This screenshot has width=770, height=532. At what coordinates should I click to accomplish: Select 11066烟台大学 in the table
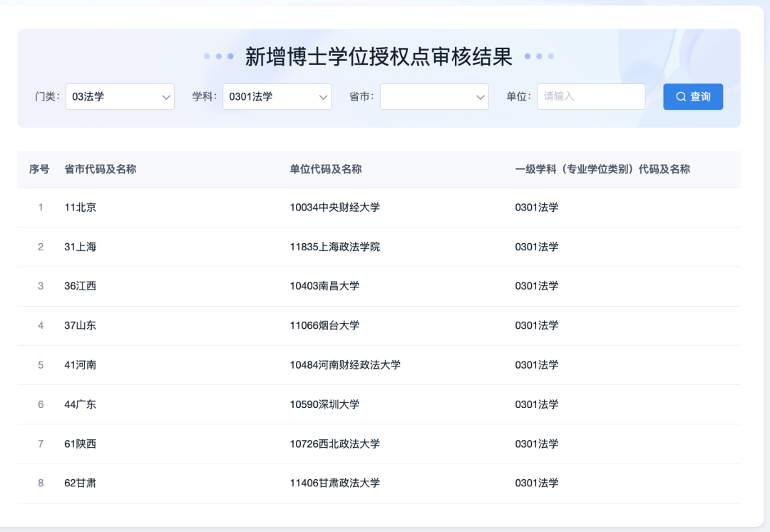324,325
